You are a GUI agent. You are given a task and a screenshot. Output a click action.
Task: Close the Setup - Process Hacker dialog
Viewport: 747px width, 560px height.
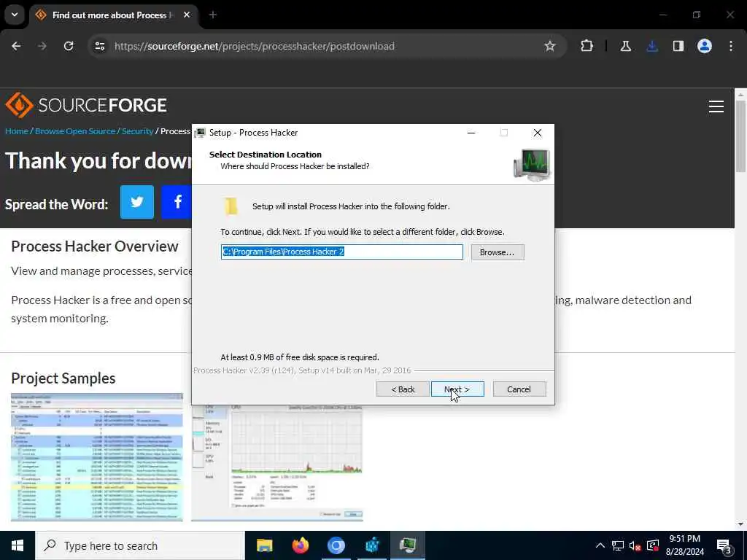[538, 133]
